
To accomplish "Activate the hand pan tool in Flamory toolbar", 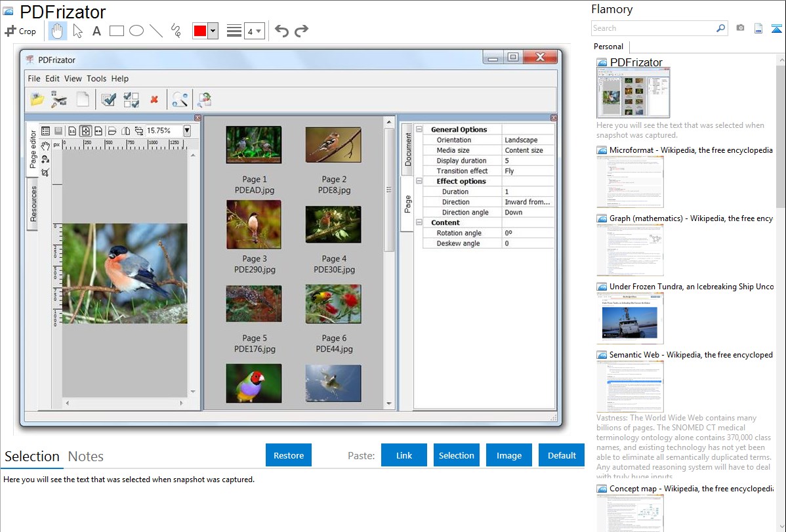I will (56, 31).
